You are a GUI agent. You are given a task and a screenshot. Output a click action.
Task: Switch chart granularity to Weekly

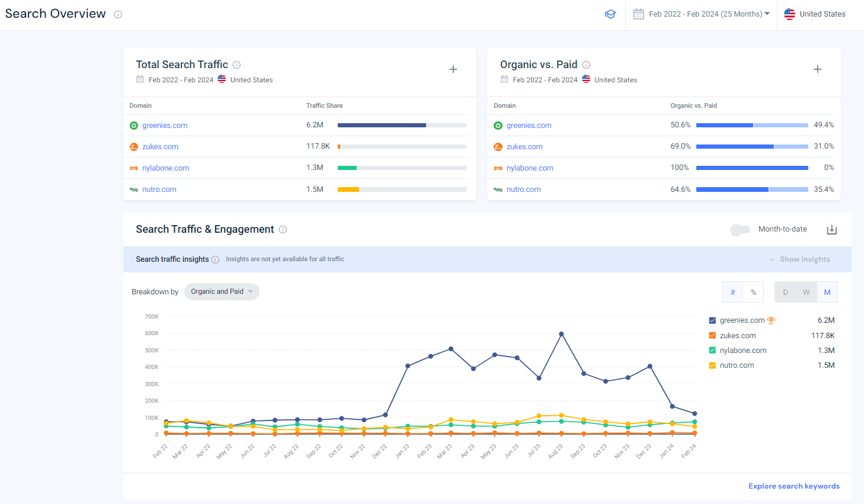tap(806, 291)
